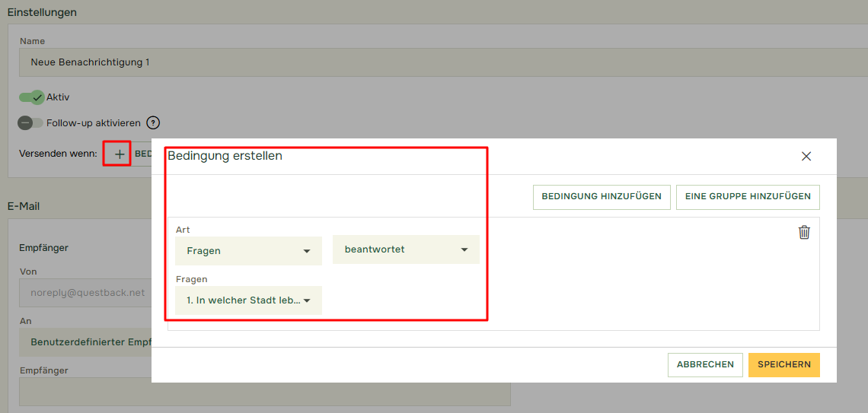Close the 'Bedingung erstellen' dialog
868x413 pixels.
pyautogui.click(x=806, y=156)
